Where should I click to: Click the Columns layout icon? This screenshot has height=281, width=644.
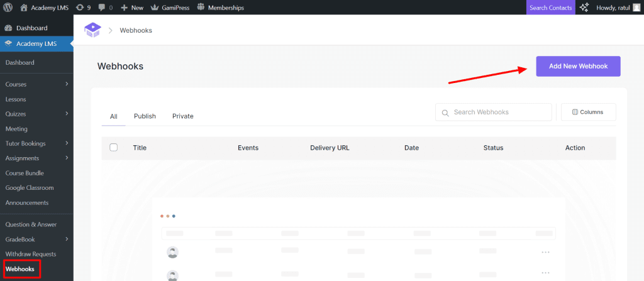coord(575,112)
